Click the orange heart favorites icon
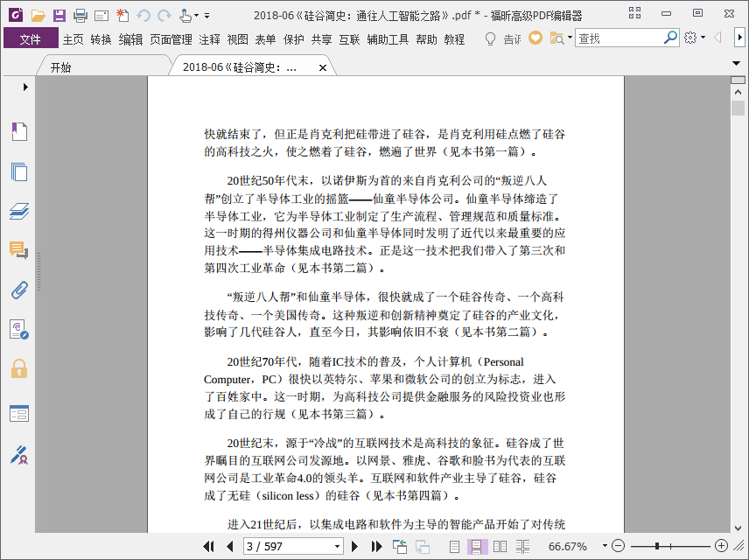 [535, 38]
